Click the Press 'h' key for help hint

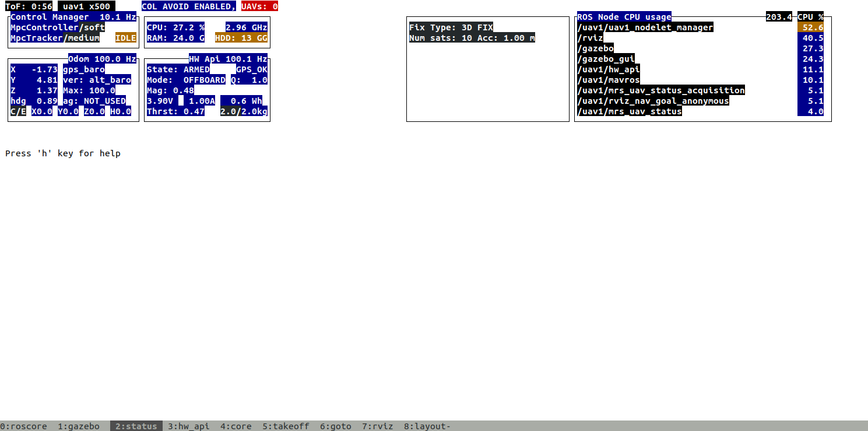click(63, 153)
